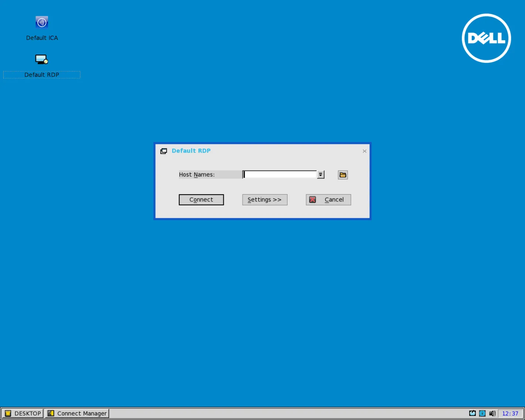Open Connect Manager from the taskbar
Screen dimensions: 525x420
click(x=77, y=413)
